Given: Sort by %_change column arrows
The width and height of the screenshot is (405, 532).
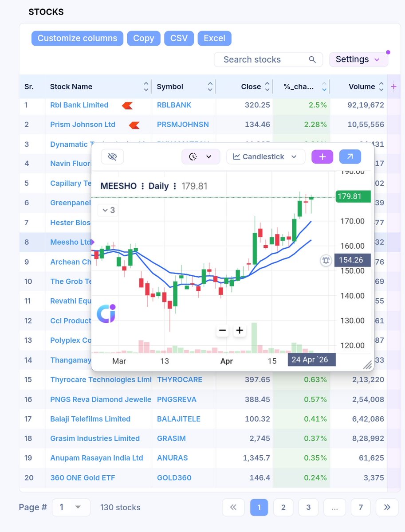Looking at the screenshot, I should click(324, 86).
